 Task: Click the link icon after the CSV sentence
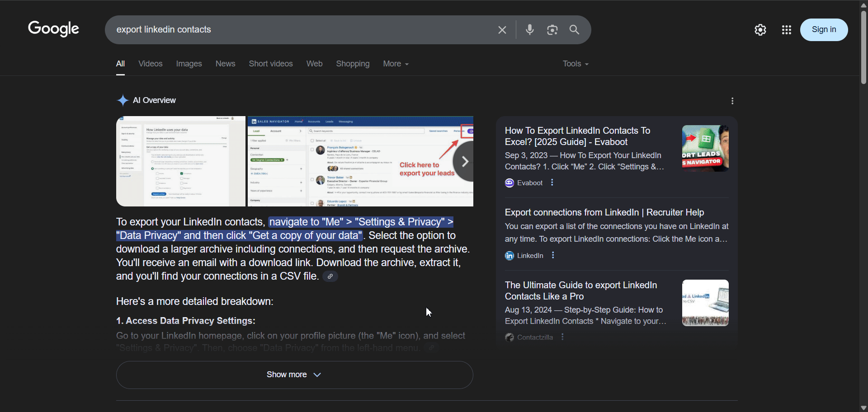pyautogui.click(x=330, y=276)
